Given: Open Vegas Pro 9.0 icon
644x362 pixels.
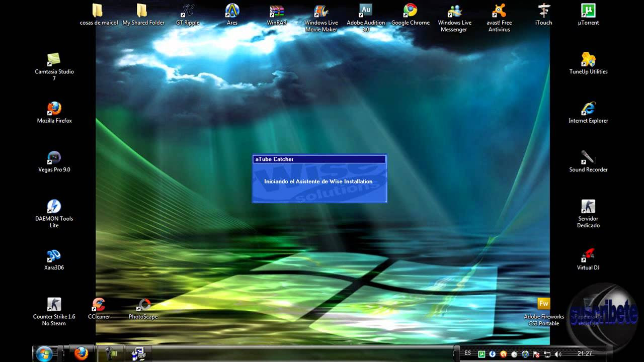Looking at the screenshot, I should click(54, 161).
